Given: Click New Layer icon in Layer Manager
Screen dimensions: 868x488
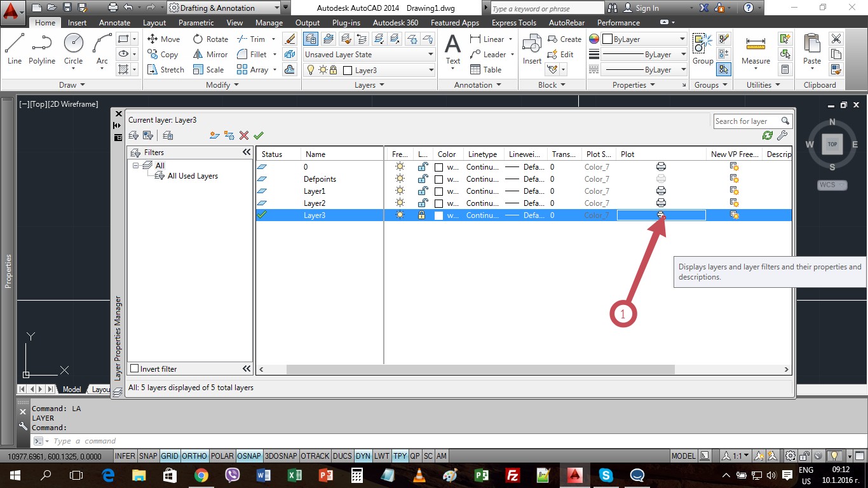Looking at the screenshot, I should (214, 135).
